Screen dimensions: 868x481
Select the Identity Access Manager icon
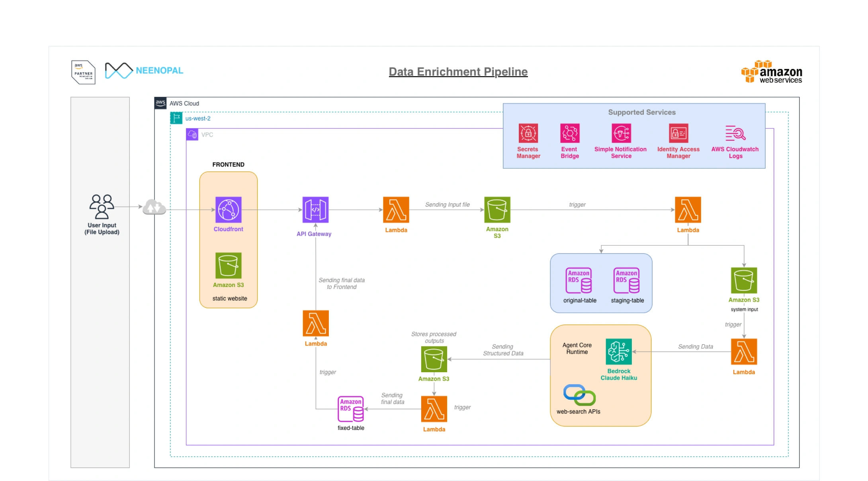click(x=678, y=133)
